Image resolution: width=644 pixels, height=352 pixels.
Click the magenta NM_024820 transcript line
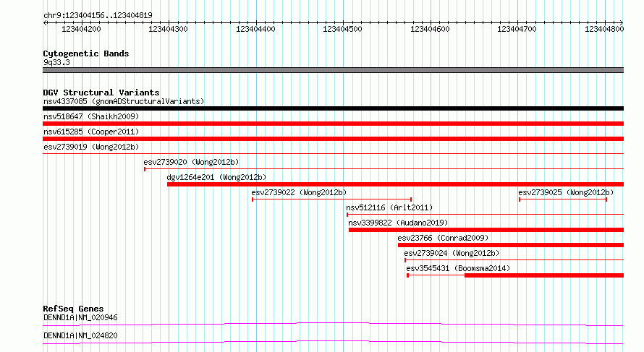(x=333, y=342)
